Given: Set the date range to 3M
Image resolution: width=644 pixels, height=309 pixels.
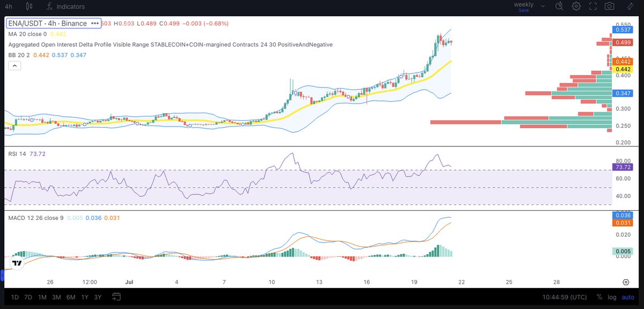Looking at the screenshot, I should [56, 297].
